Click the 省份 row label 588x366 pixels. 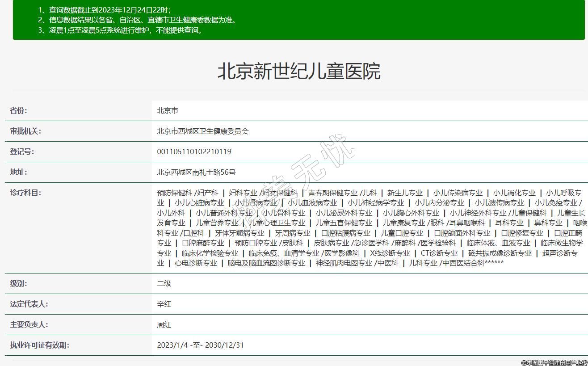(x=19, y=111)
